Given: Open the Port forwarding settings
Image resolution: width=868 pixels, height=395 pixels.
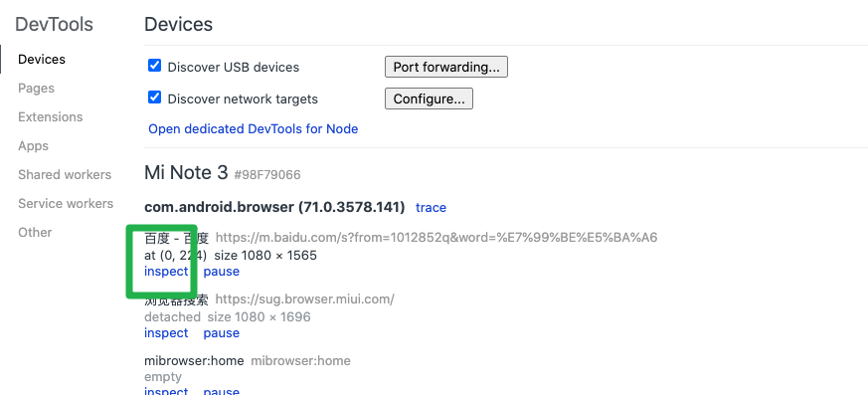Looking at the screenshot, I should [x=446, y=67].
